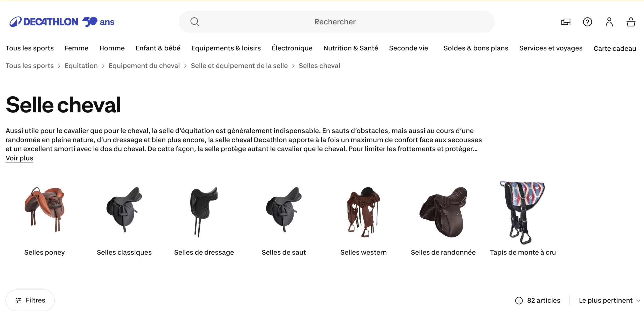Select the Selles classiques saddle thumbnail
The image size is (644, 316).
pos(124,210)
